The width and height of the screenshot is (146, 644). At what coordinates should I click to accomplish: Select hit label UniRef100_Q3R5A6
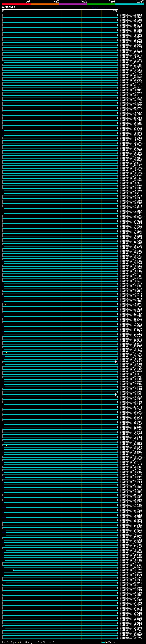click(131, 450)
